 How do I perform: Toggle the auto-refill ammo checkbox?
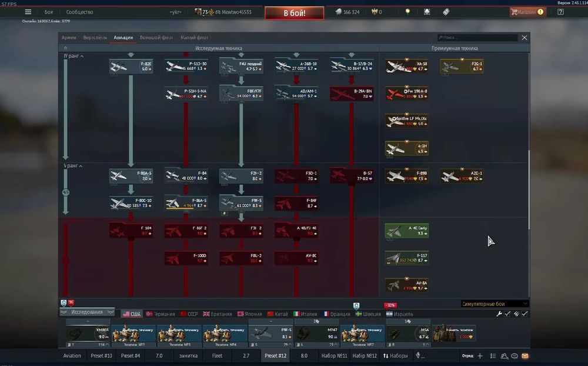coord(524,314)
